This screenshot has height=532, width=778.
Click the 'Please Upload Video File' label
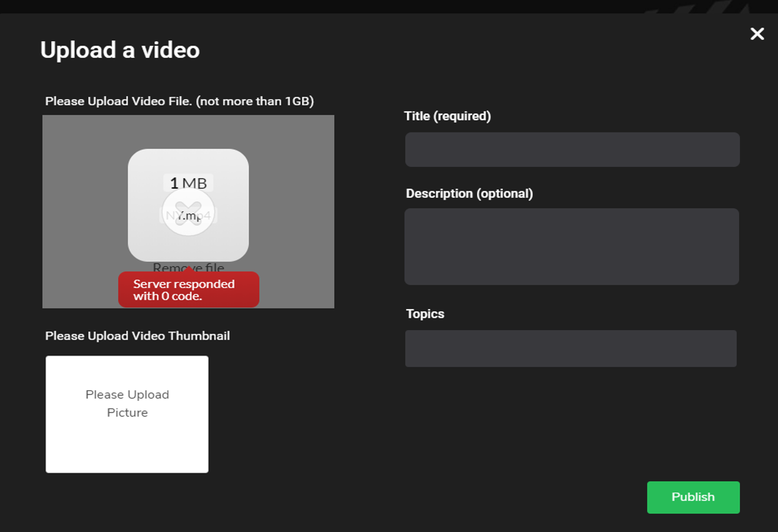point(179,101)
